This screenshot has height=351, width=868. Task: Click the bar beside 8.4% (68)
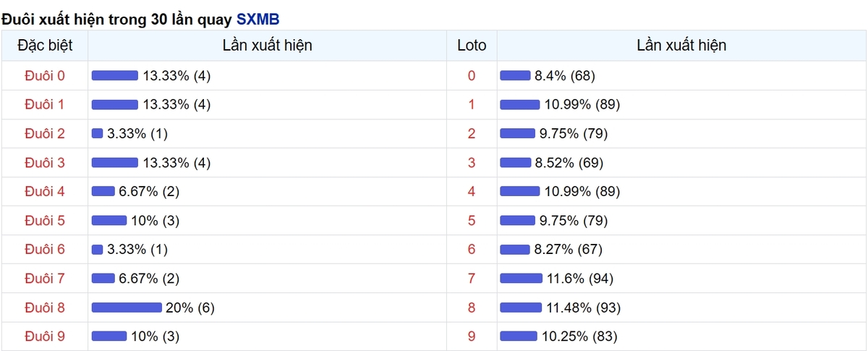click(x=515, y=76)
